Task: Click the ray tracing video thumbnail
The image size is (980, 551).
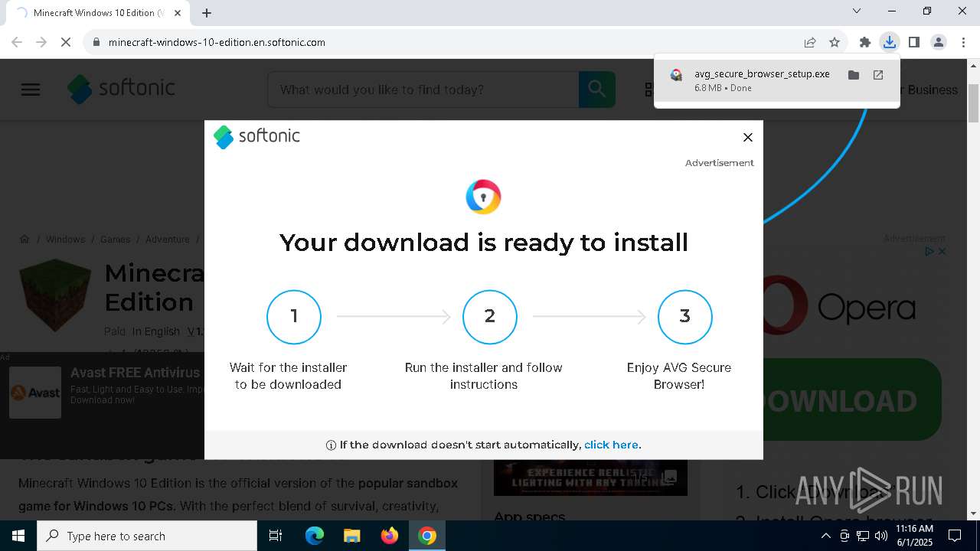Action: click(x=590, y=478)
